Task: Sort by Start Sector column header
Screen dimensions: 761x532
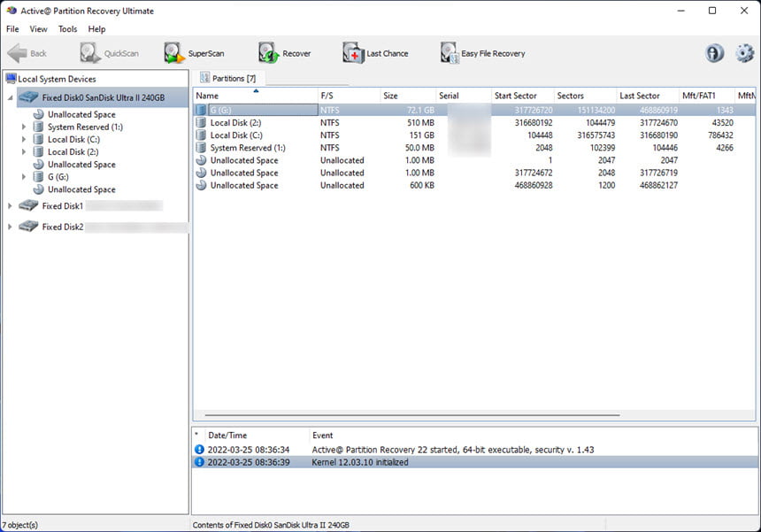Action: pos(522,96)
